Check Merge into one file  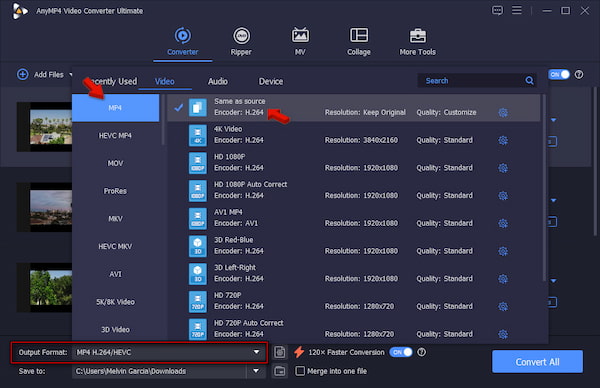coord(300,371)
